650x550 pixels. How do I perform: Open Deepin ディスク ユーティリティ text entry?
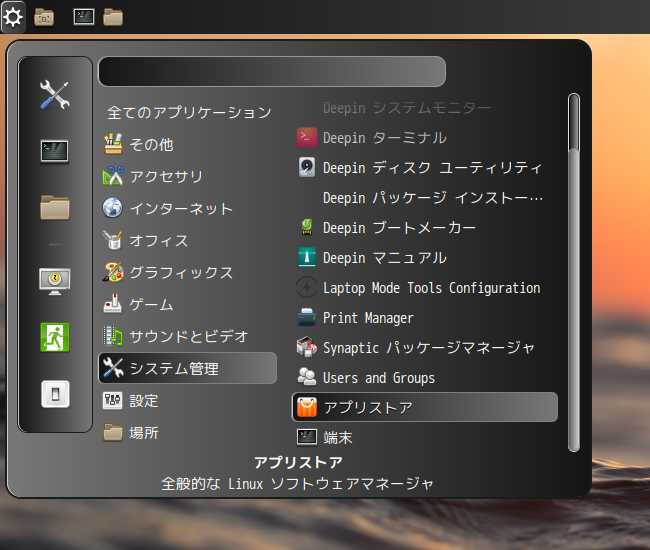tap(432, 167)
